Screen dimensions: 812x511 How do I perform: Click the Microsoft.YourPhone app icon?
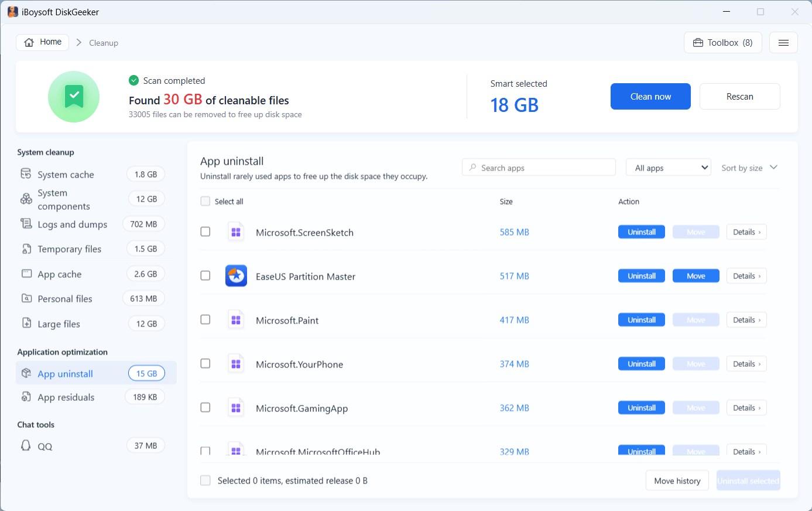coord(236,364)
